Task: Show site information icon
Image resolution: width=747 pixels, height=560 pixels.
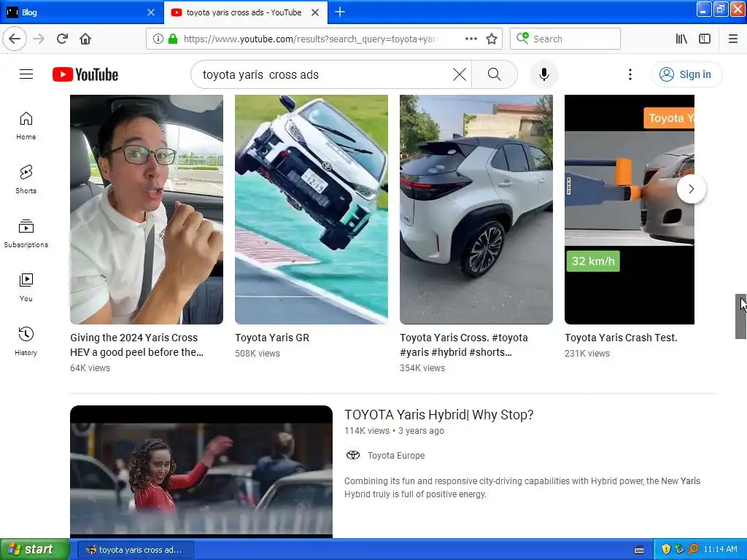Action: 158,39
